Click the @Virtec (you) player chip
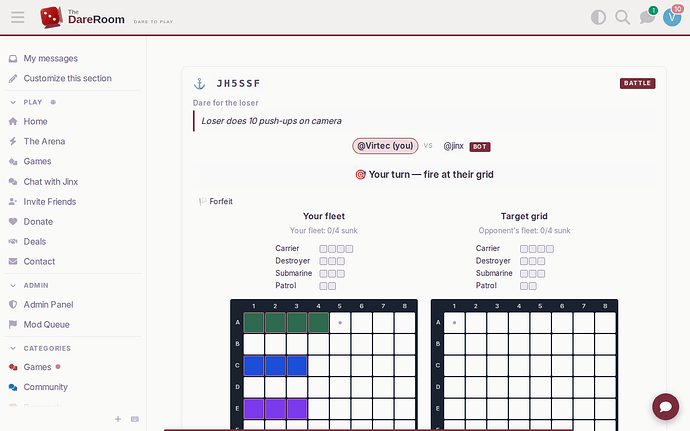 point(385,146)
